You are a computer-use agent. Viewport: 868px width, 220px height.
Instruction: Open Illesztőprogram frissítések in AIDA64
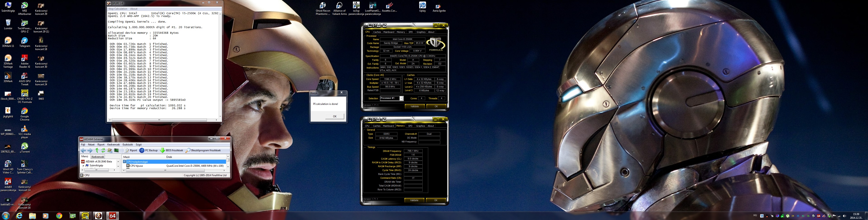pos(203,150)
